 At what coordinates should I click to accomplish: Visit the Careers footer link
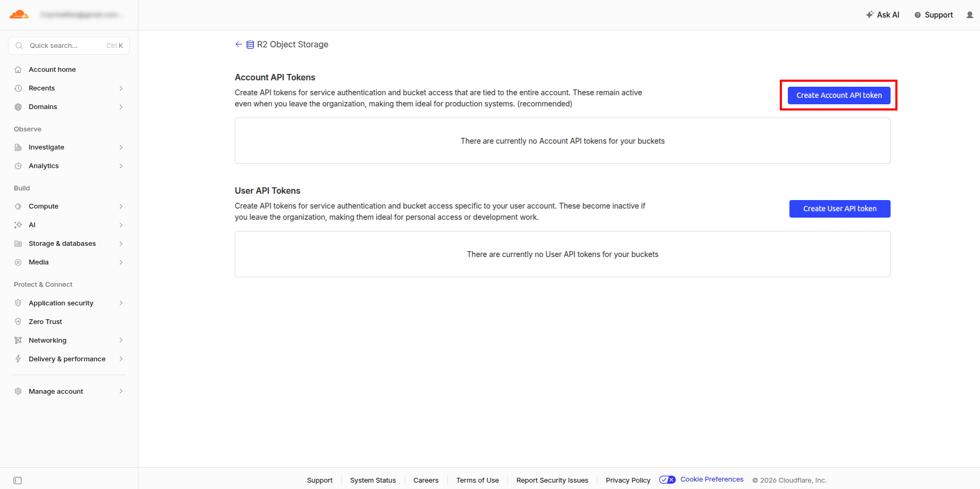[x=426, y=480]
